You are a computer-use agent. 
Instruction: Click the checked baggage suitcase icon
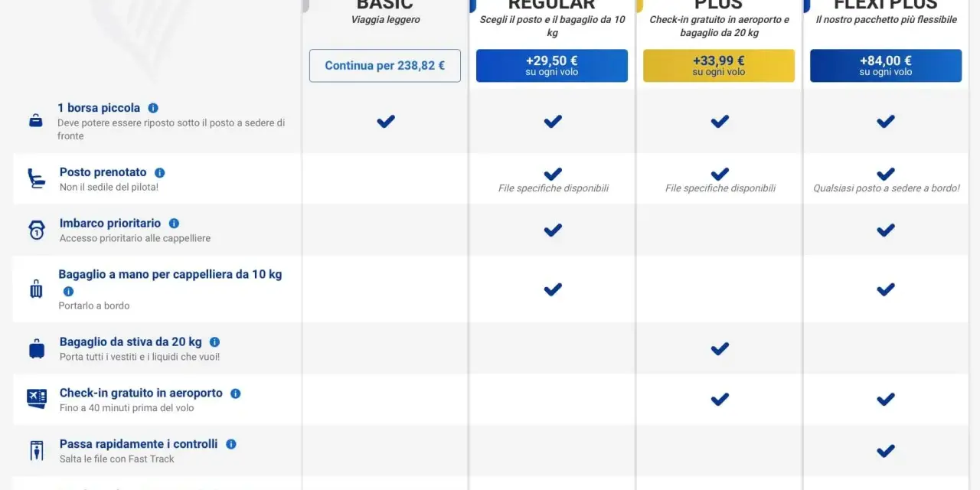click(36, 349)
